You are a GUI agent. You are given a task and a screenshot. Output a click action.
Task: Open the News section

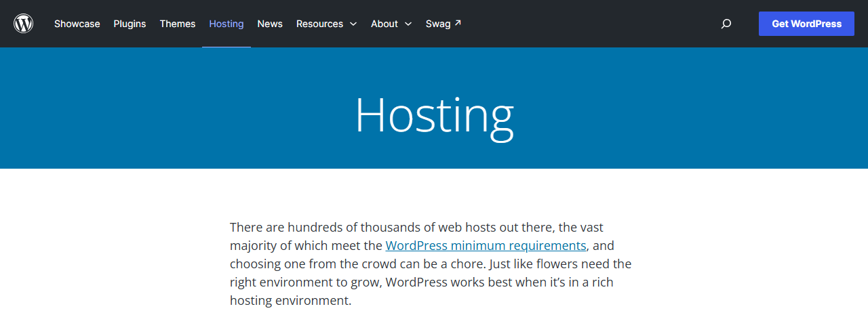[270, 24]
